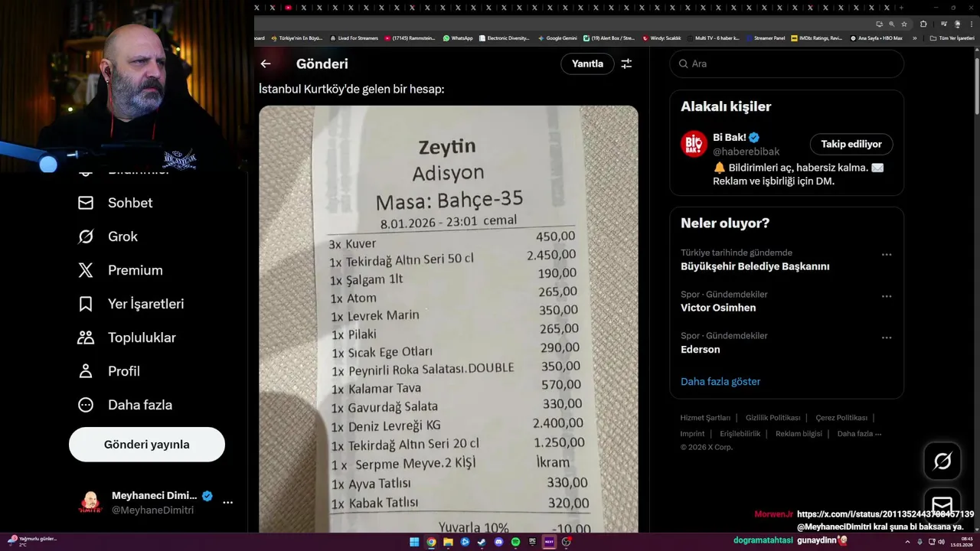This screenshot has width=980, height=551.
Task: Click the Gönderi yayınla button
Action: point(147,445)
